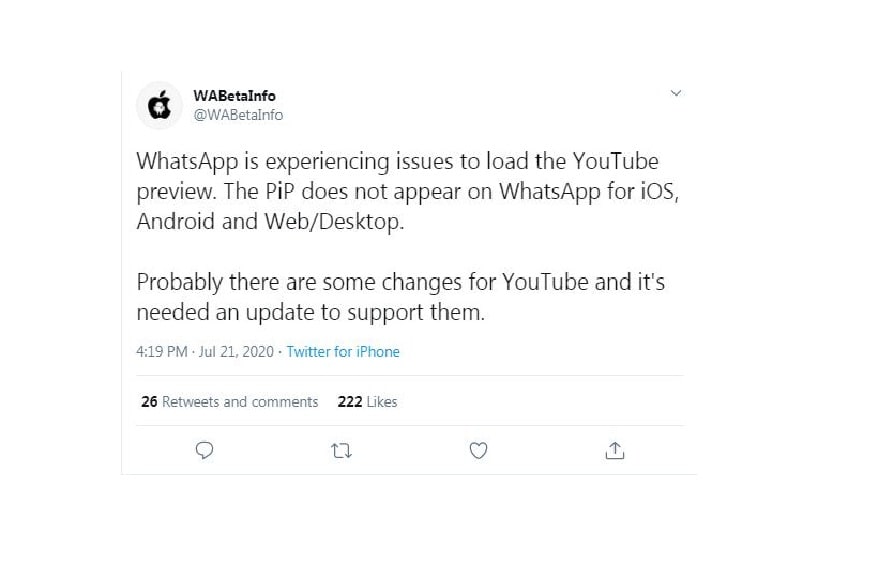Click the tweet line mentioning PiP on WhatsApp for iOS
Image resolution: width=875 pixels, height=583 pixels.
coord(407,191)
